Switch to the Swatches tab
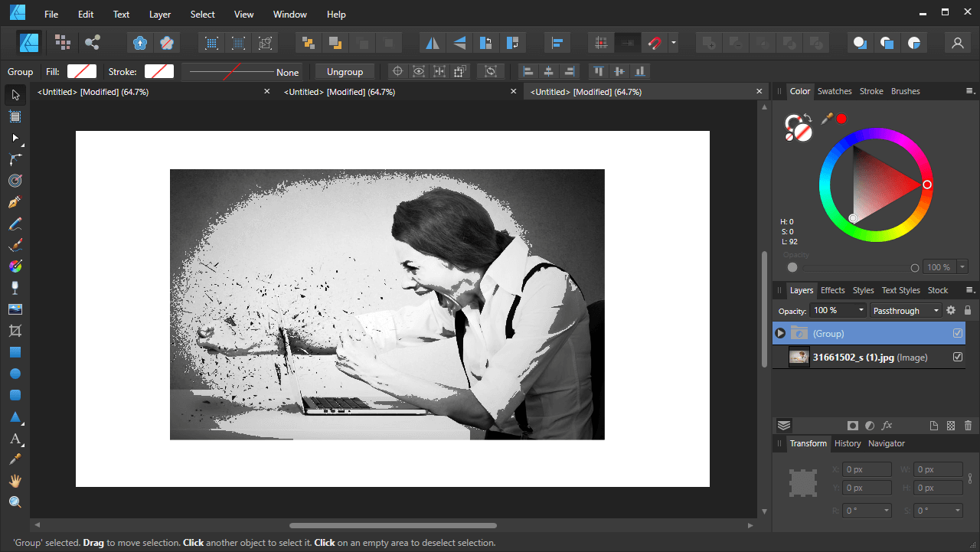This screenshot has height=552, width=980. [x=834, y=91]
